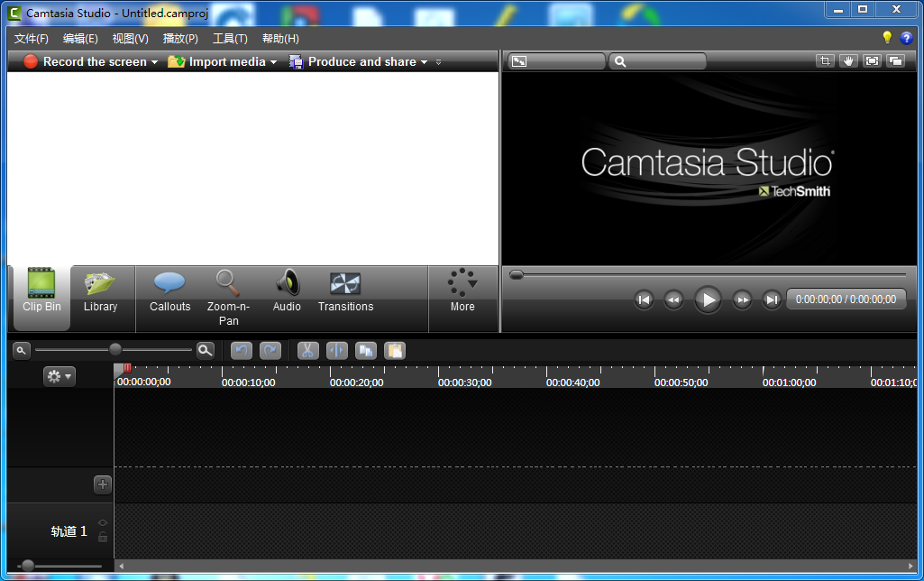Click the Copy icon in timeline toolbar

(x=365, y=351)
